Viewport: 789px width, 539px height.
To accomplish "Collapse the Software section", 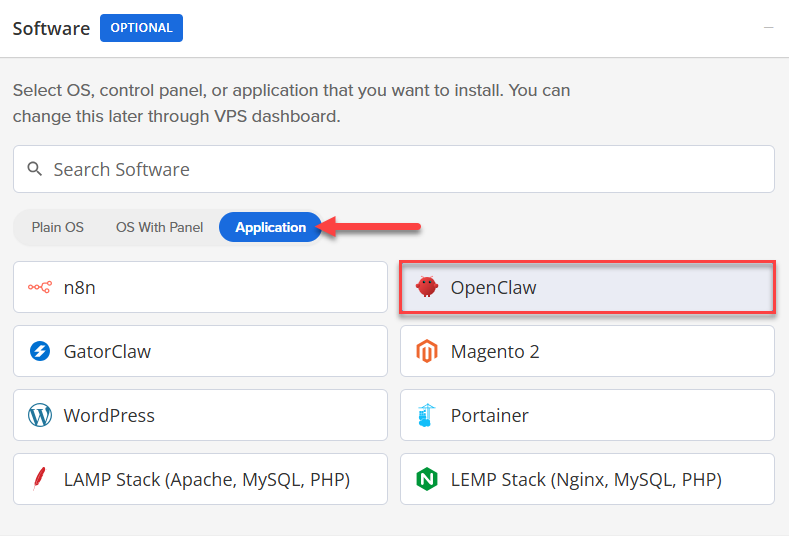I will pos(768,27).
